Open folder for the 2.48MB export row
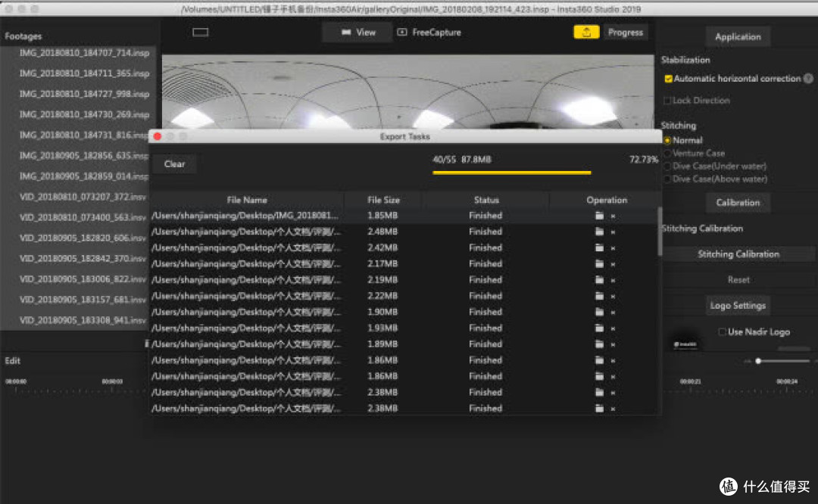The width and height of the screenshot is (818, 504). (599, 232)
